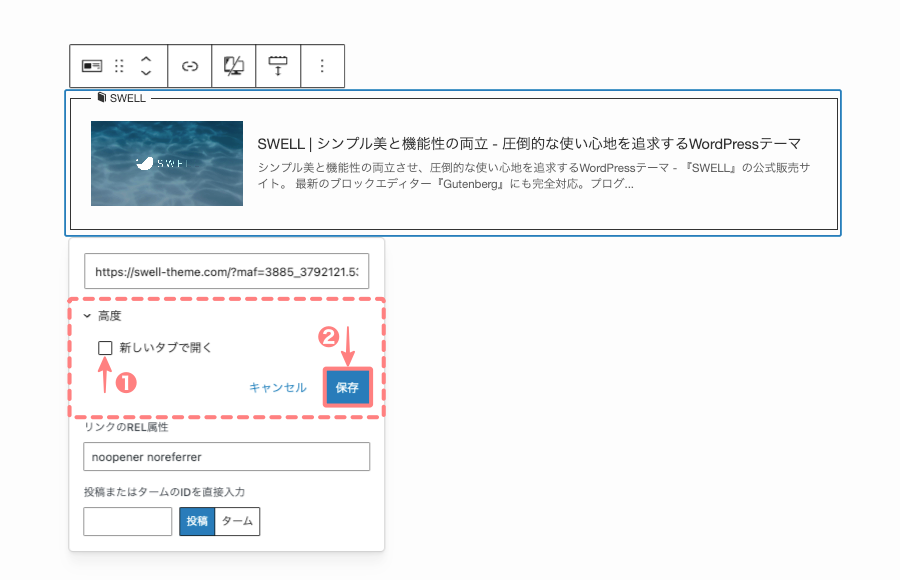This screenshot has width=900, height=580.
Task: Check the 新しいタブで開く checkbox
Action: tap(105, 347)
